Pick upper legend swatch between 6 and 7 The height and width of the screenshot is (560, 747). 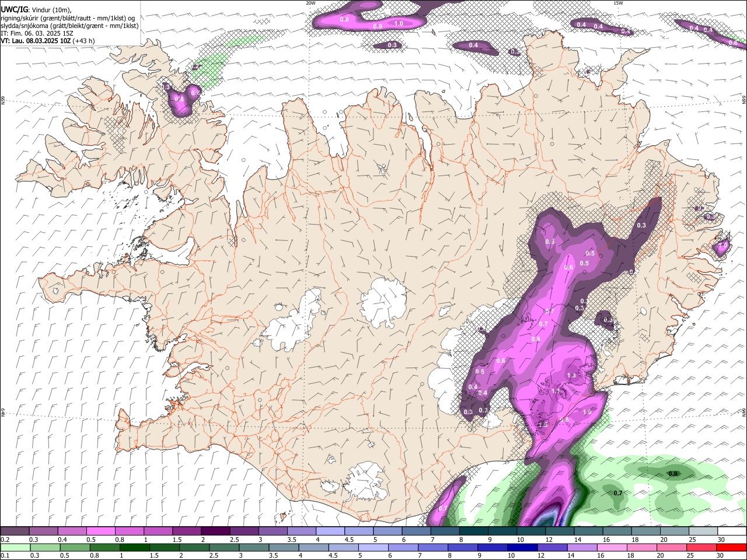(x=416, y=531)
